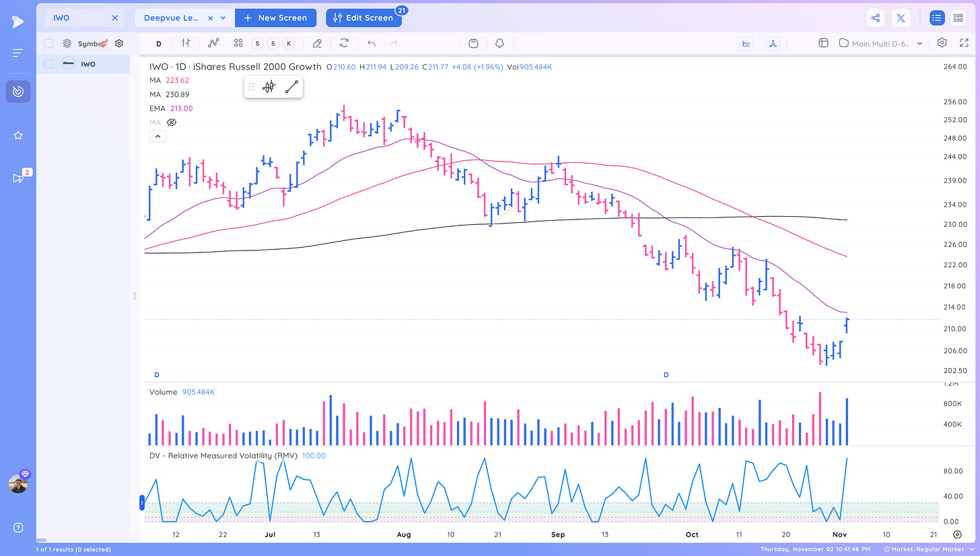Collapse the indicator legend chevron
980x556 pixels.
tap(157, 136)
